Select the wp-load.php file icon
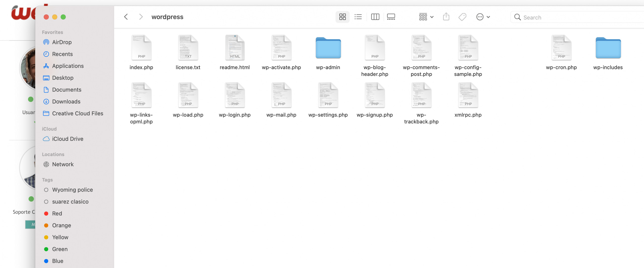 [188, 95]
